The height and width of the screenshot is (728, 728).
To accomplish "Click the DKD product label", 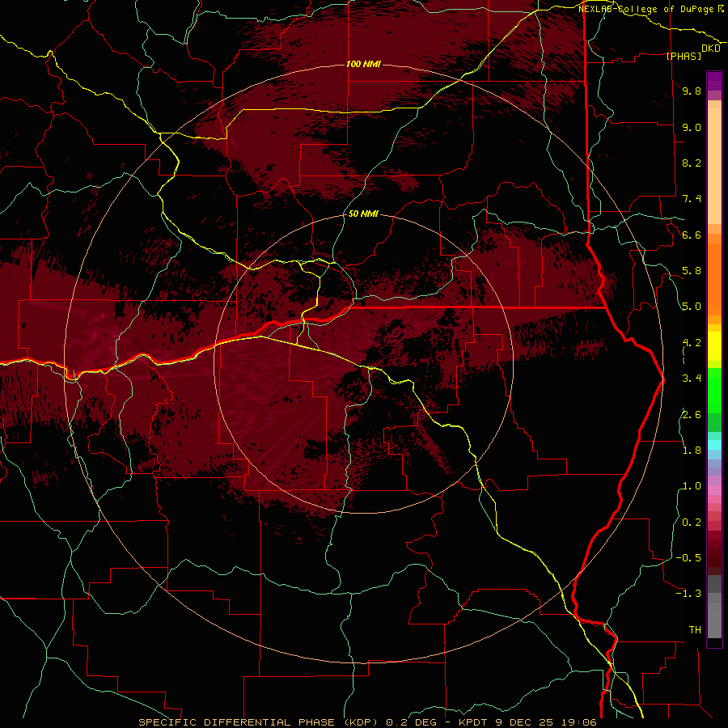I will click(711, 49).
